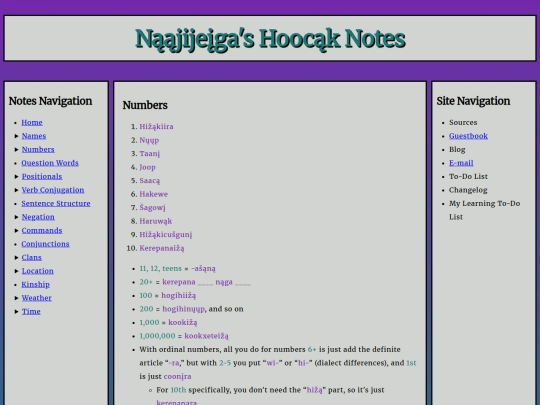Screen dimensions: 540x405
Task: Expand the Clans disclosure triangle
Action: coord(16,257)
